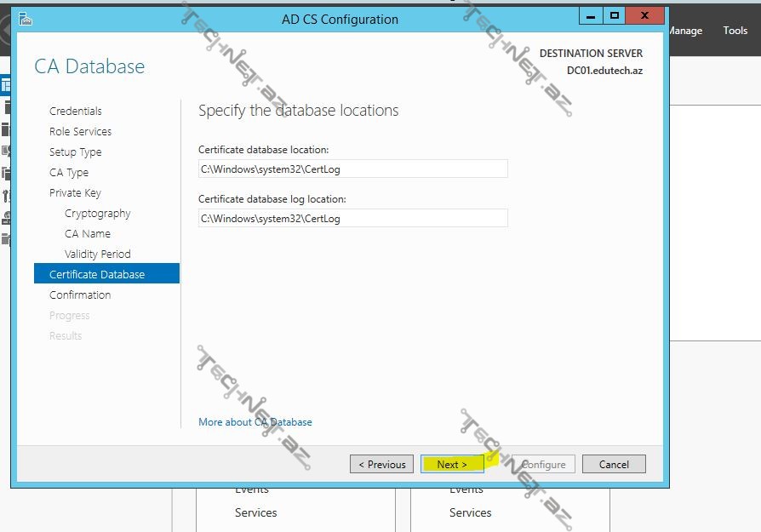761x532 pixels.
Task: Go to the Credentials wizard step
Action: pos(75,112)
